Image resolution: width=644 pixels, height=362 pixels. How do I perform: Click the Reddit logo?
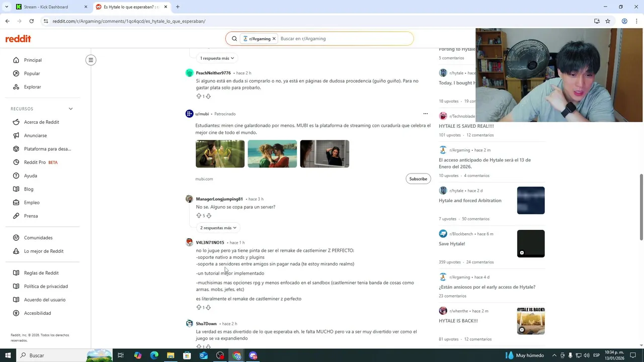pos(18,39)
